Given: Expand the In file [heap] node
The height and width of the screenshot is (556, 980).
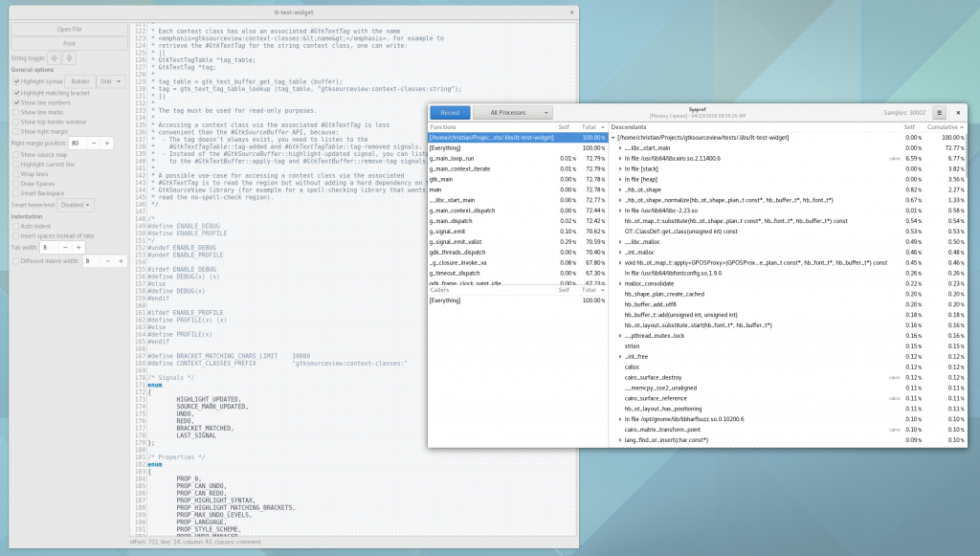Looking at the screenshot, I should [620, 179].
